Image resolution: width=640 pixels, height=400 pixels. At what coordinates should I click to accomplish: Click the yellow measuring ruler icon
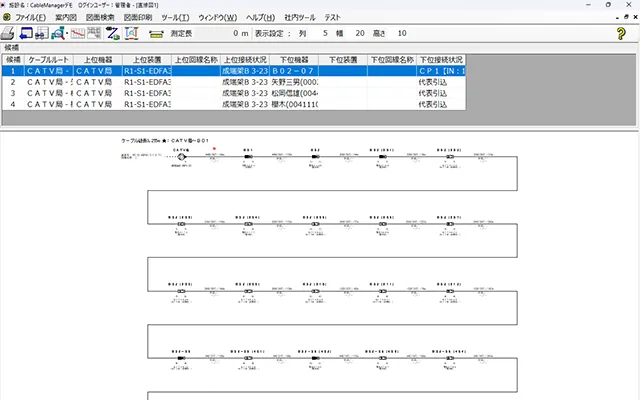[156, 34]
